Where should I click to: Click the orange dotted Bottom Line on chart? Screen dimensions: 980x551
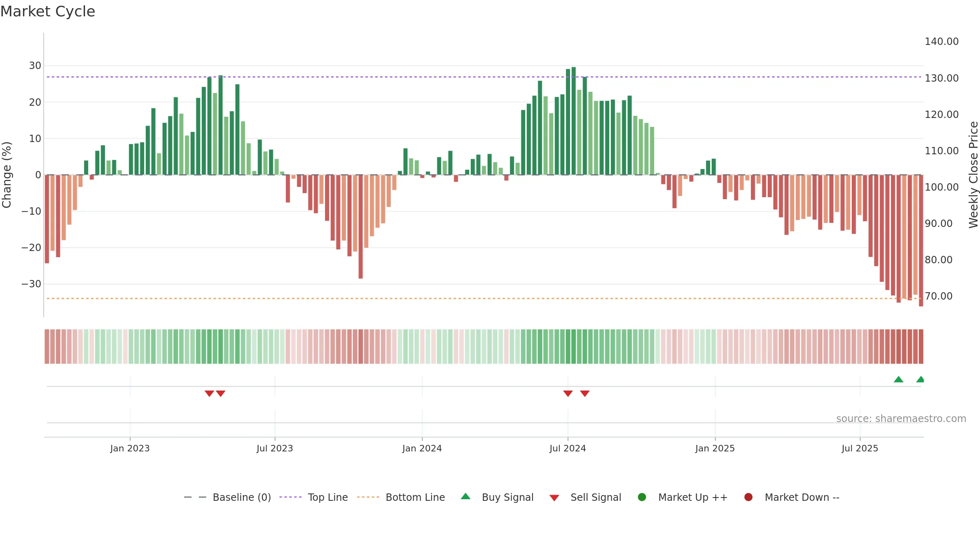pos(484,298)
